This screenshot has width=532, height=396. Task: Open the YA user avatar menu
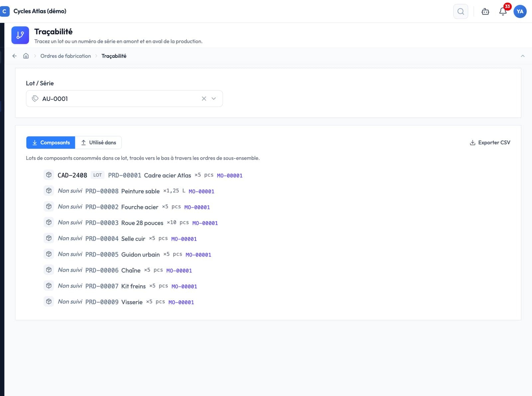520,11
